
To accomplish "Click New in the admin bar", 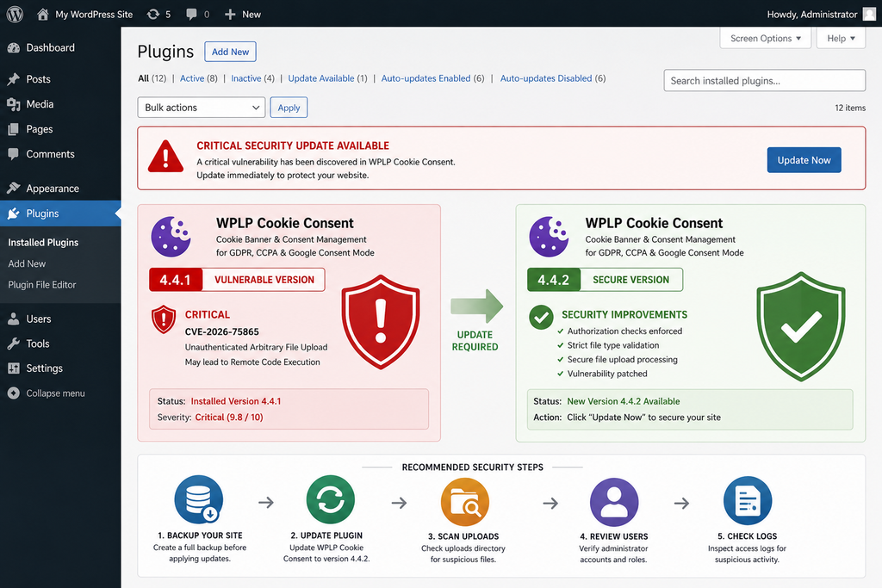I will coord(252,14).
